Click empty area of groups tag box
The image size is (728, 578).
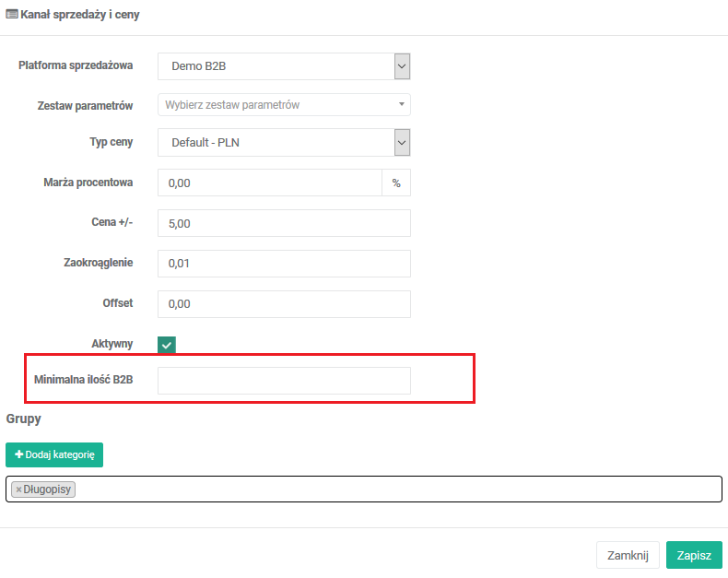coord(396,490)
